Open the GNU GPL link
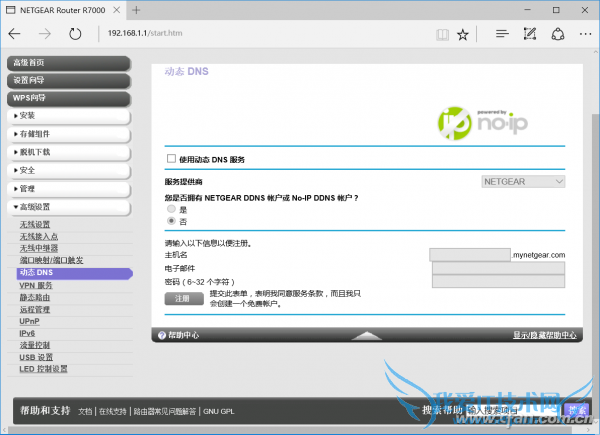 (x=218, y=411)
